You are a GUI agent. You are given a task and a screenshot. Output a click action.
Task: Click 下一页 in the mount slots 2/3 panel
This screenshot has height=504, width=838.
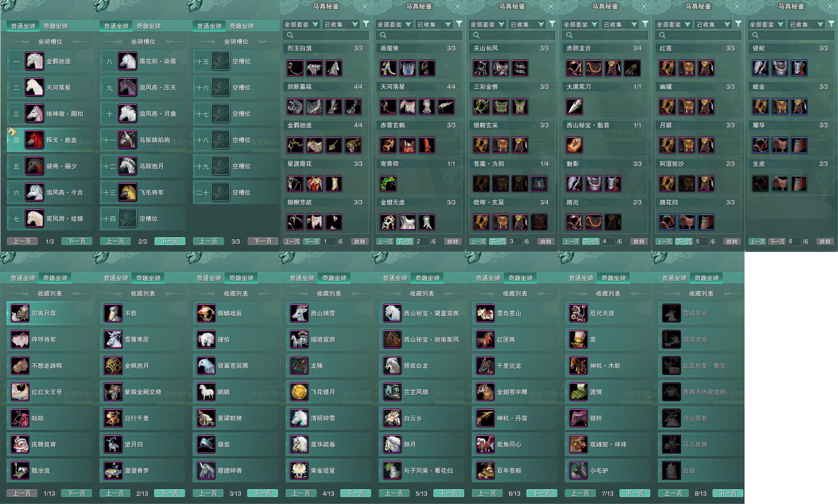pos(170,241)
